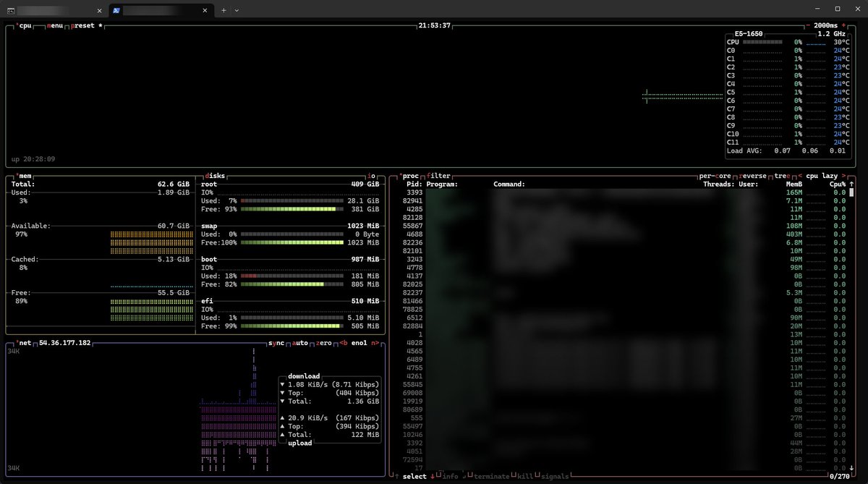Toggle the proc box label
This screenshot has width=868, height=484.
click(409, 176)
